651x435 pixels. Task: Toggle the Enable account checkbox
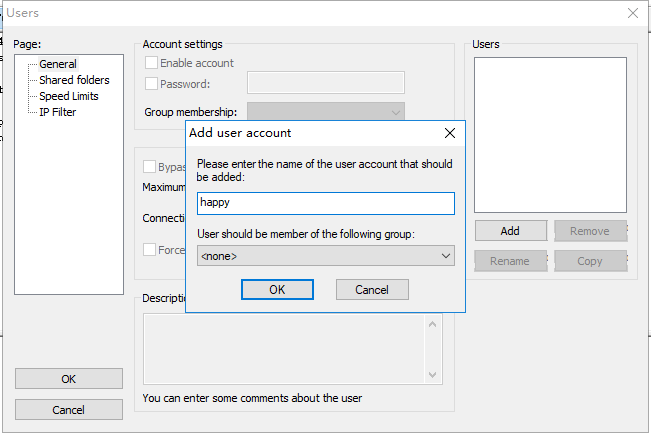pos(152,63)
